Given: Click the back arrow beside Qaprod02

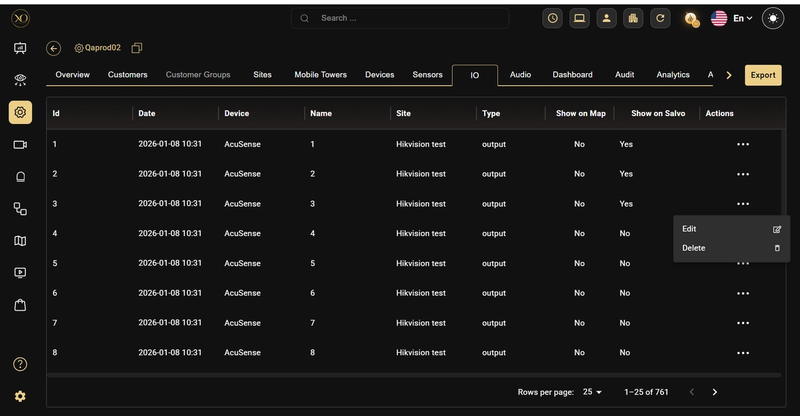Looking at the screenshot, I should (53, 48).
